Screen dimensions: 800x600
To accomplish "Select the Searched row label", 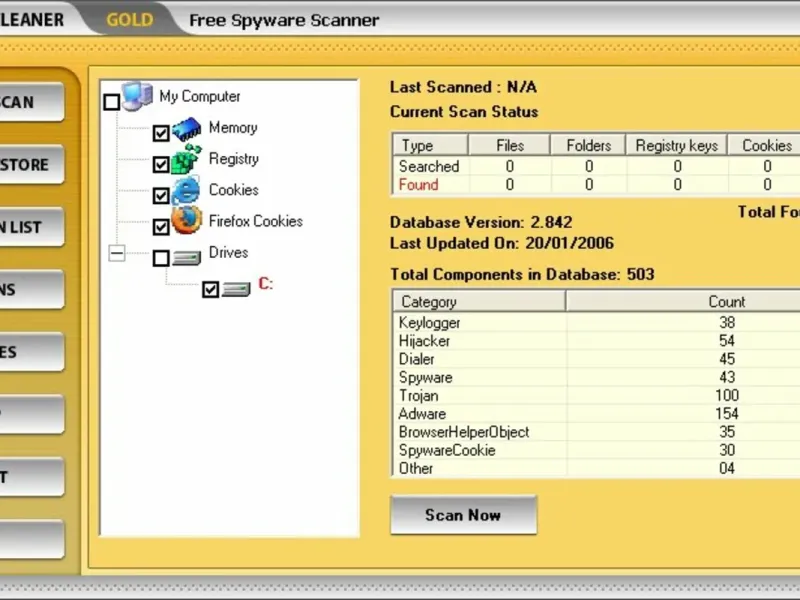I will [x=429, y=166].
